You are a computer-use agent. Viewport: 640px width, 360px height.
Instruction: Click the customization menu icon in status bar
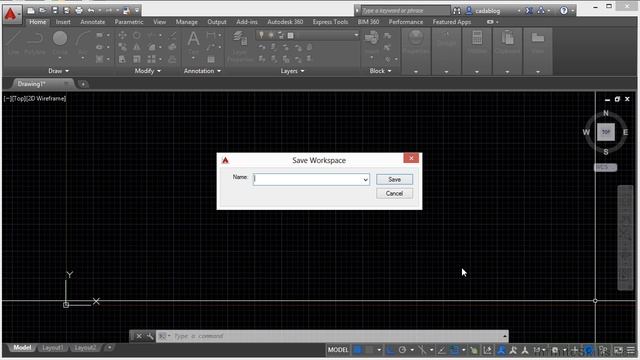click(631, 350)
